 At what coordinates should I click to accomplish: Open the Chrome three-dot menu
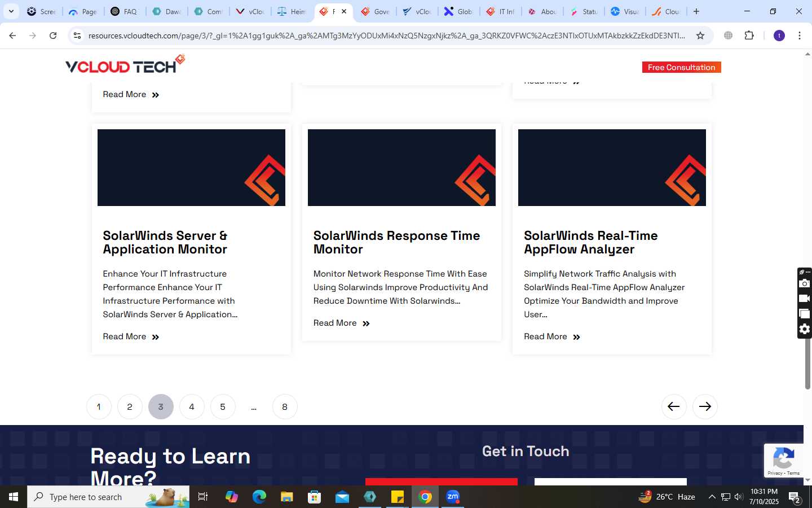(x=800, y=36)
